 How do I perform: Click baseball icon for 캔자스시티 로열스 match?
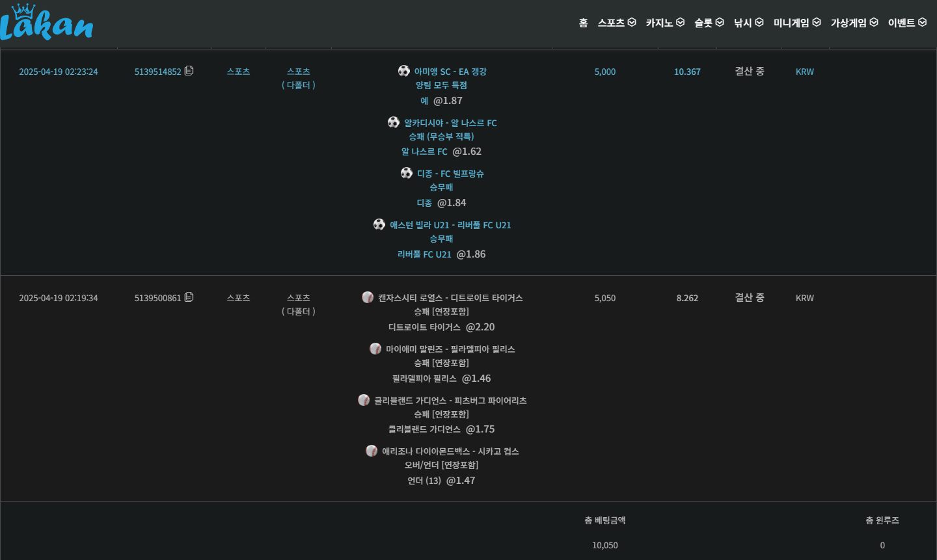[368, 297]
